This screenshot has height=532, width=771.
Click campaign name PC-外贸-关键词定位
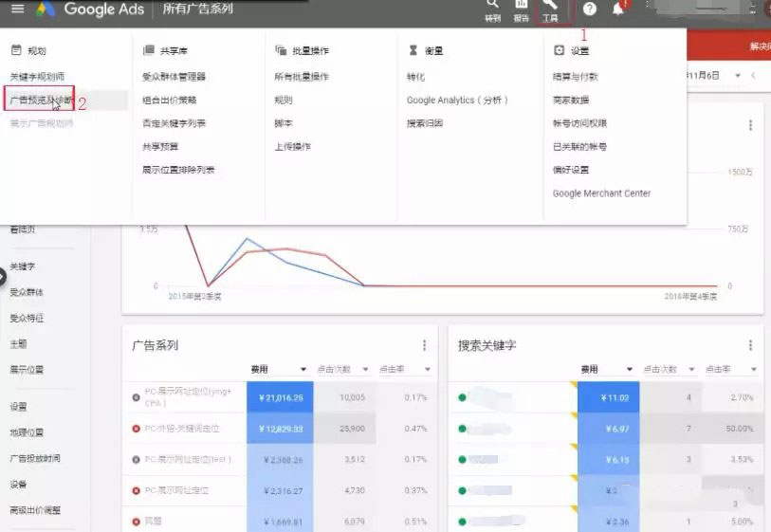(x=182, y=429)
